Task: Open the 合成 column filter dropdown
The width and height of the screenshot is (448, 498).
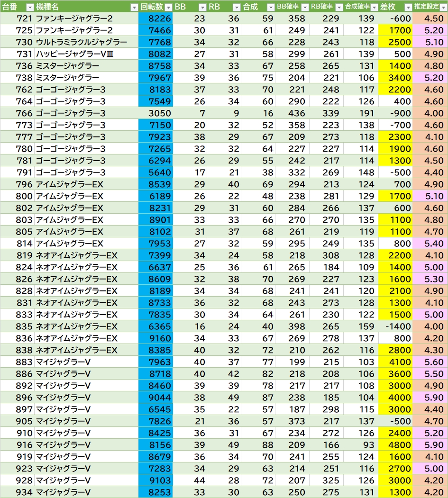Action: point(270,7)
